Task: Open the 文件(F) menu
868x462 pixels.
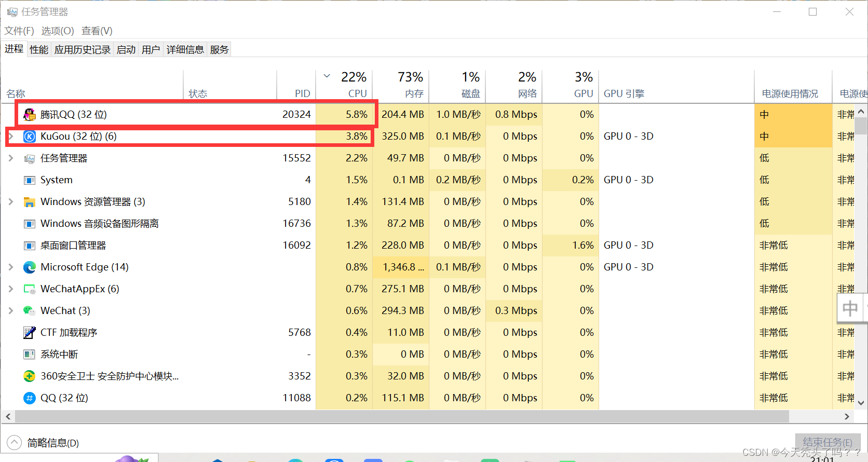Action: pyautogui.click(x=19, y=31)
